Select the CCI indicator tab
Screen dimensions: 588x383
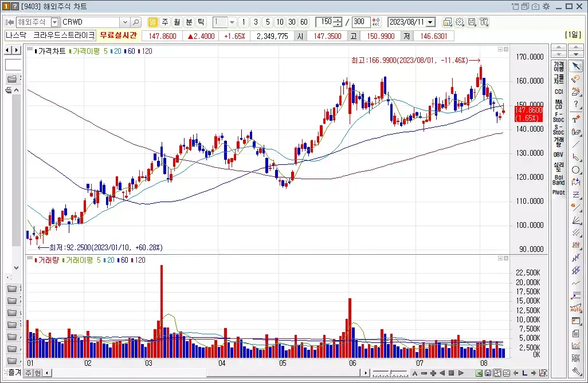[x=558, y=92]
